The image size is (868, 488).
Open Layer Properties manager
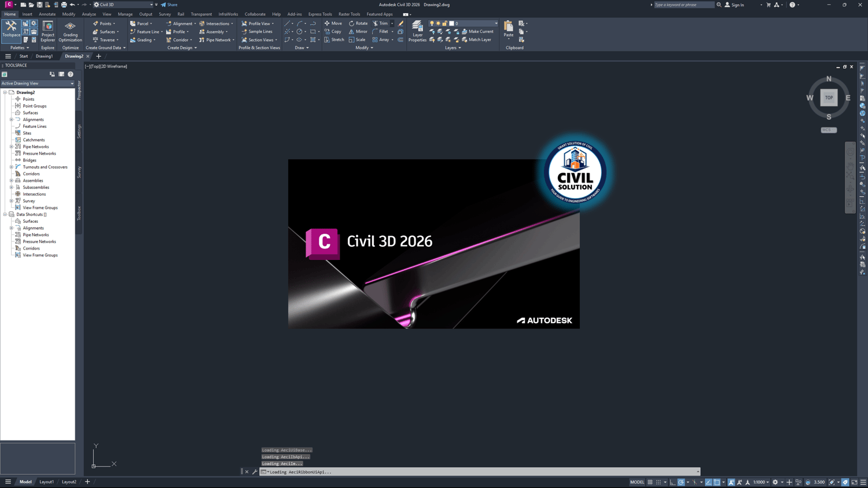coord(417,31)
